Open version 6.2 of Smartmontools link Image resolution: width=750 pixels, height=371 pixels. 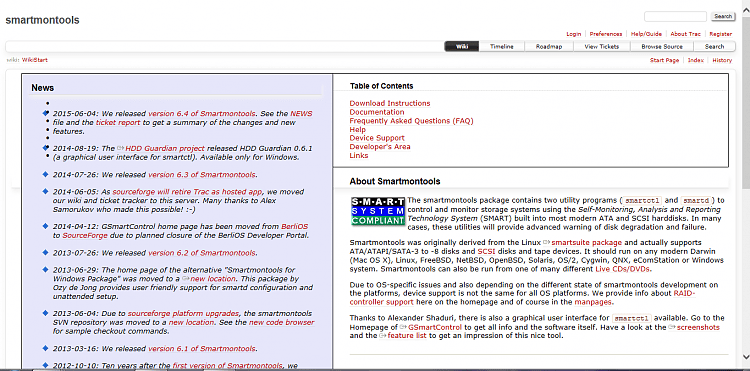[202, 253]
